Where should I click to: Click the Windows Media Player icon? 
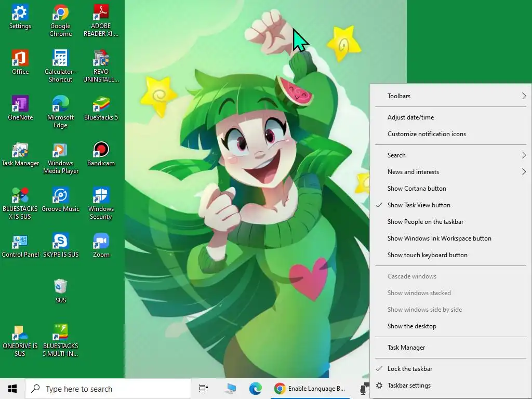click(x=60, y=158)
